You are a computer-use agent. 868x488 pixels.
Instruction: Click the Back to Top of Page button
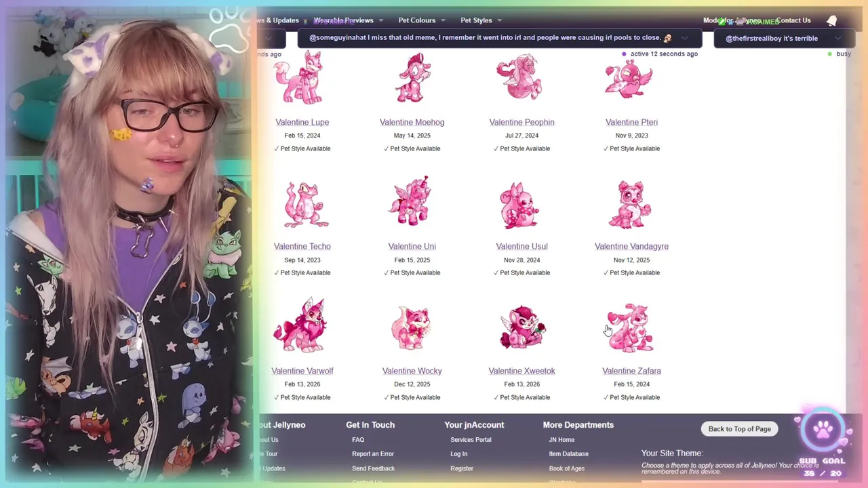[x=739, y=429]
